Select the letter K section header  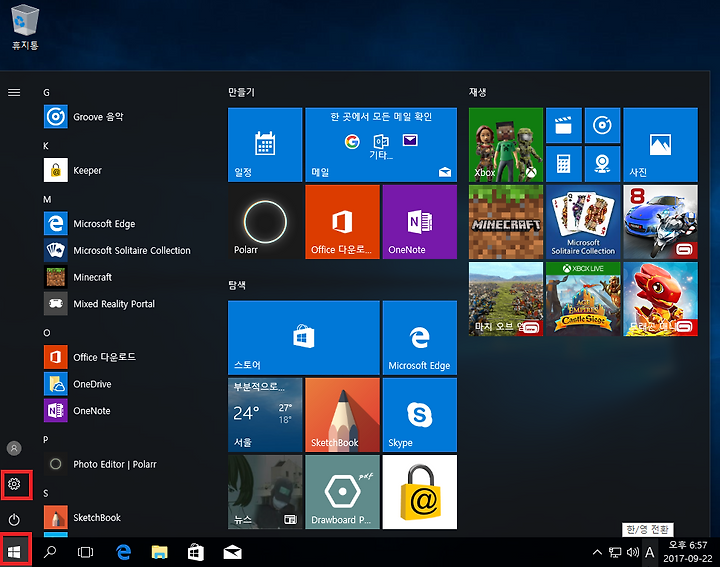[x=46, y=146]
